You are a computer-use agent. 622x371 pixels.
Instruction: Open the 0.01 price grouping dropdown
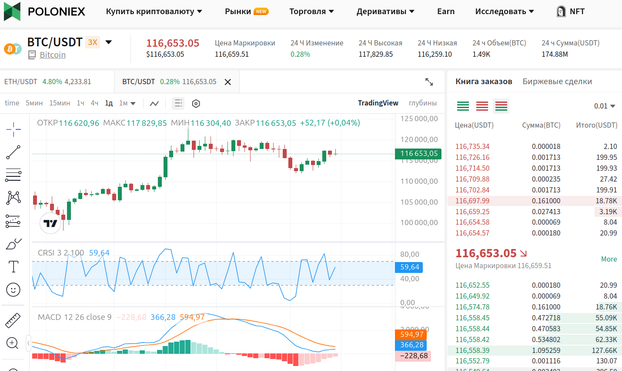[x=604, y=106]
